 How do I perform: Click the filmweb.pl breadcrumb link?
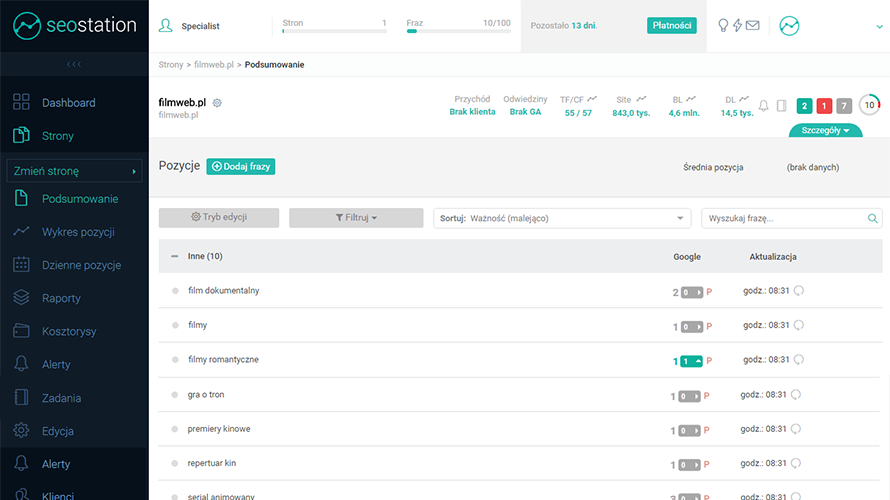tap(214, 65)
